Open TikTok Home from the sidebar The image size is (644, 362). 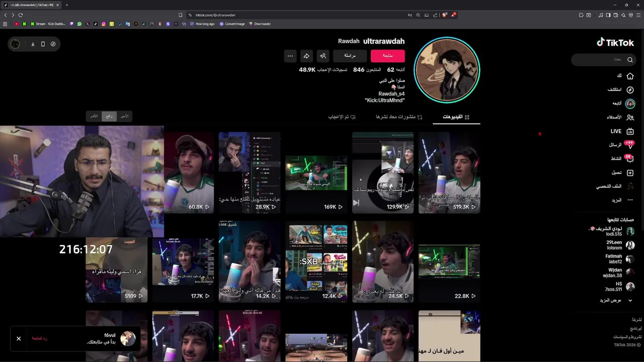[626, 76]
